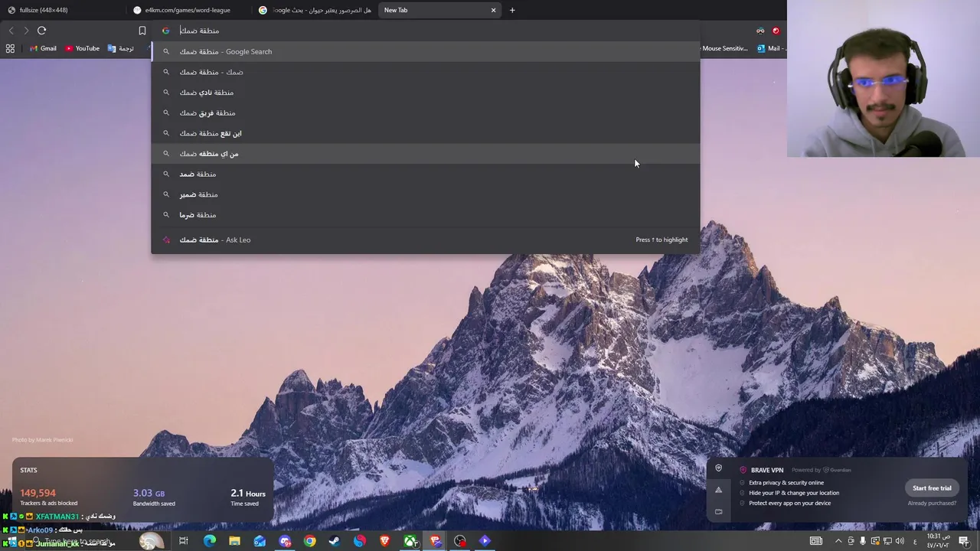This screenshot has width=980, height=551.
Task: Open the YouTube bookmark
Action: (x=82, y=48)
